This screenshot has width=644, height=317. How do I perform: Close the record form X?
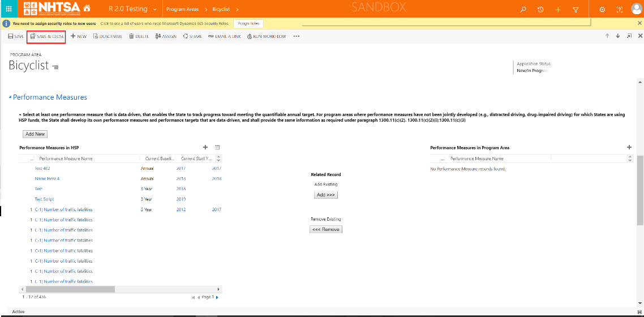(640, 36)
